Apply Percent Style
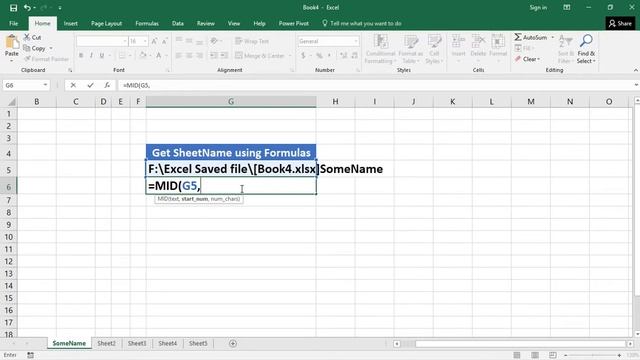640x360 pixels. coord(319,55)
